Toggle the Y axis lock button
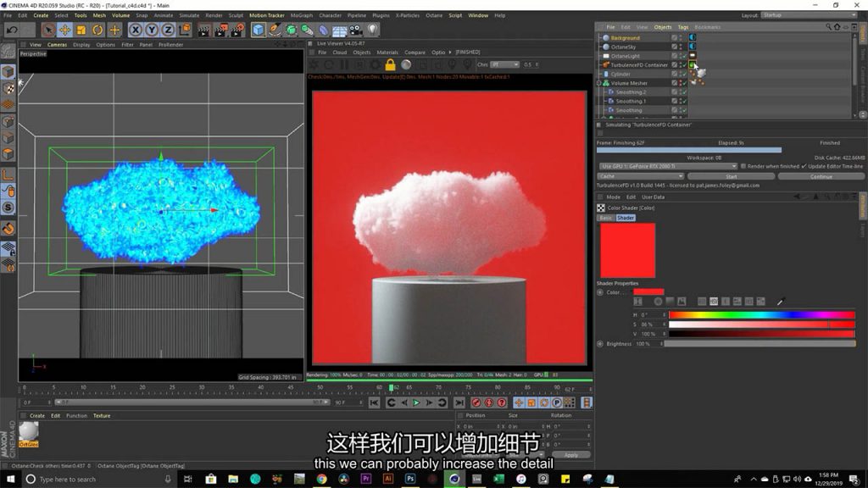Screen dimensions: 868x488 (x=152, y=30)
